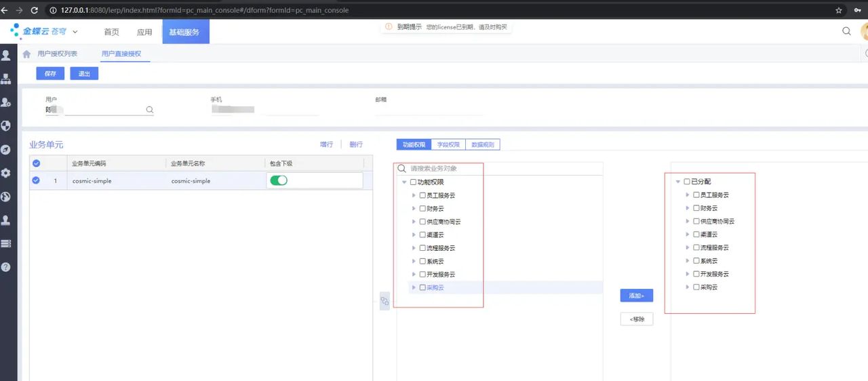Check the 已分配 root checkbox
The width and height of the screenshot is (868, 381).
(687, 182)
